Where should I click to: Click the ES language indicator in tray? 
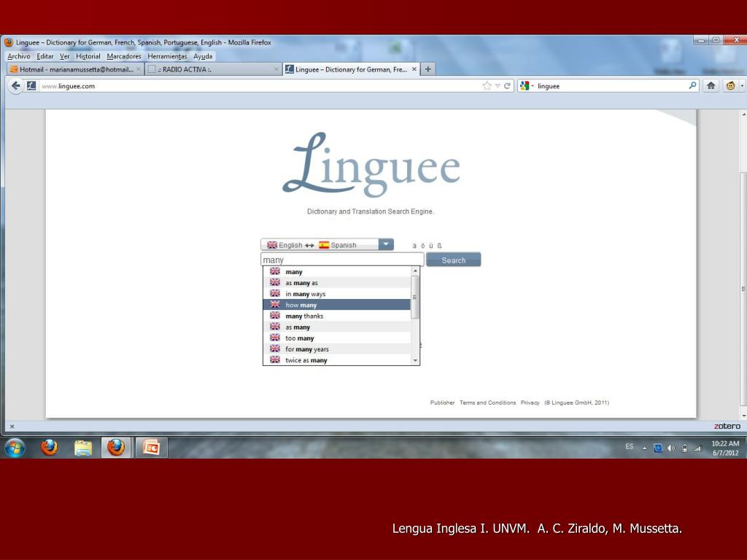pyautogui.click(x=630, y=447)
